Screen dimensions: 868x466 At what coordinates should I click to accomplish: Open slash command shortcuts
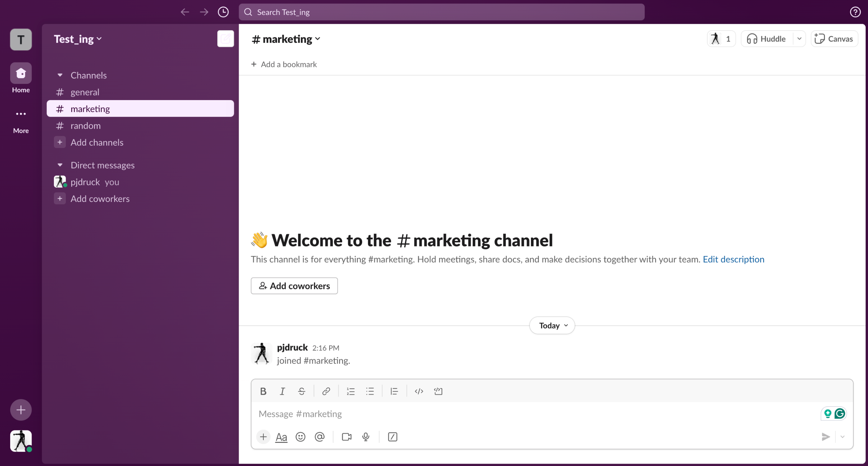pos(393,437)
